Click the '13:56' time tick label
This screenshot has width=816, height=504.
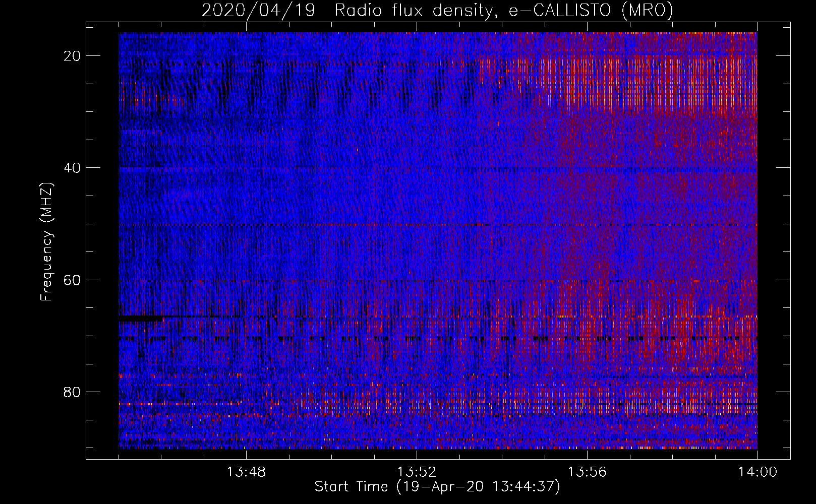coord(587,472)
